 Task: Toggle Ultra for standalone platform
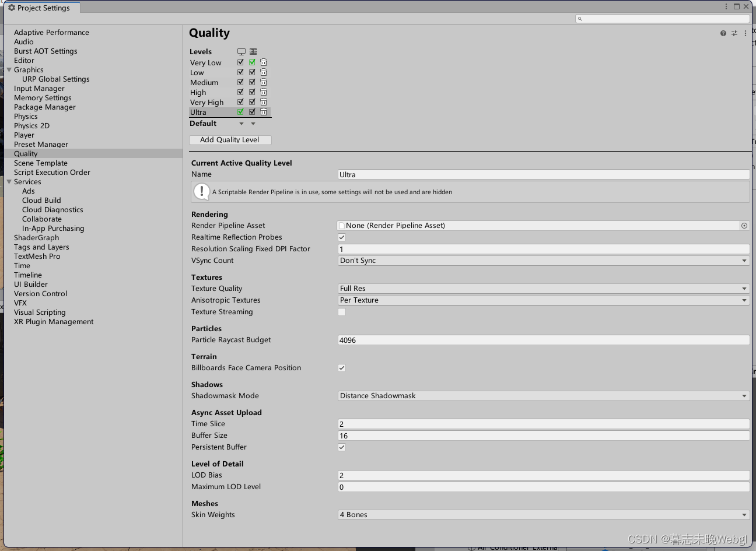pos(240,112)
